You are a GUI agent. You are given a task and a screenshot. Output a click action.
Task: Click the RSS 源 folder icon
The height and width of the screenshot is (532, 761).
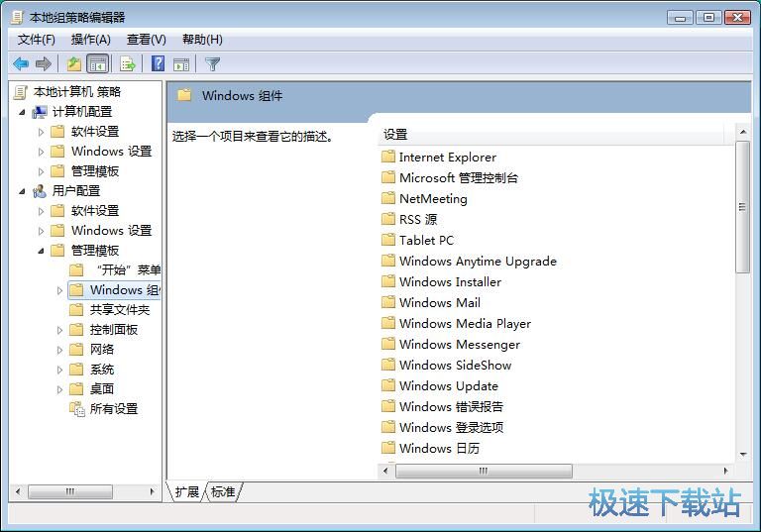pyautogui.click(x=387, y=219)
